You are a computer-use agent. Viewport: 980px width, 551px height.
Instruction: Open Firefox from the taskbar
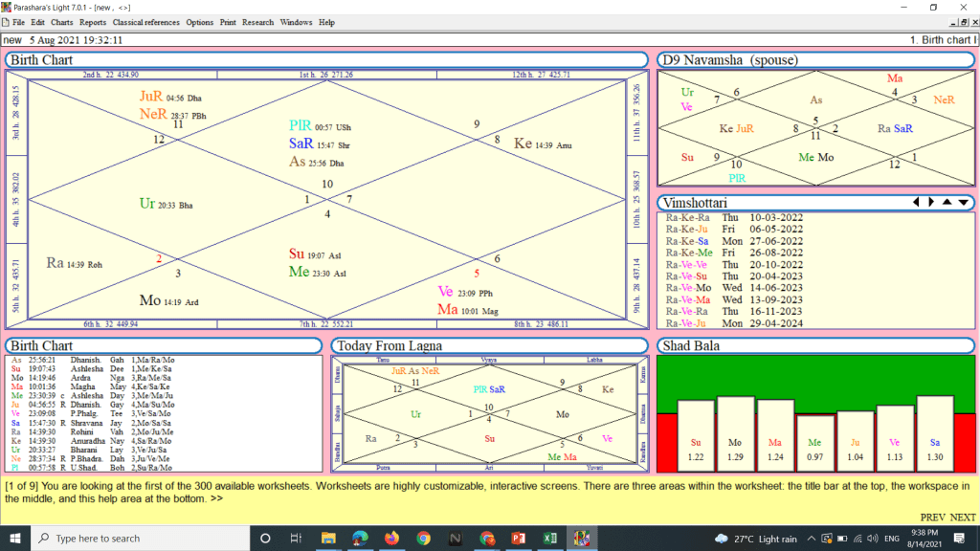pyautogui.click(x=390, y=538)
